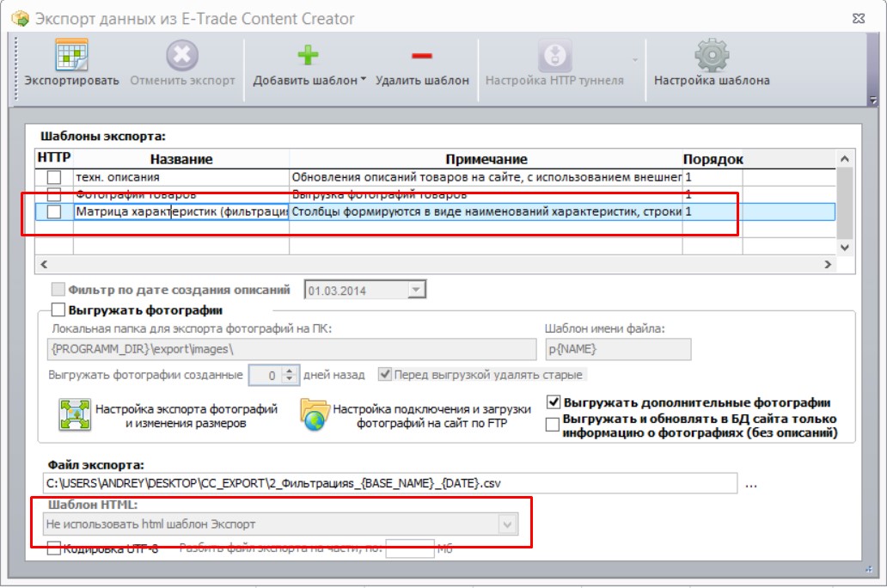Viewport: 887px width, 588px height.
Task: Click the Шаблон имени файла p{NAME} field
Action: pyautogui.click(x=618, y=349)
